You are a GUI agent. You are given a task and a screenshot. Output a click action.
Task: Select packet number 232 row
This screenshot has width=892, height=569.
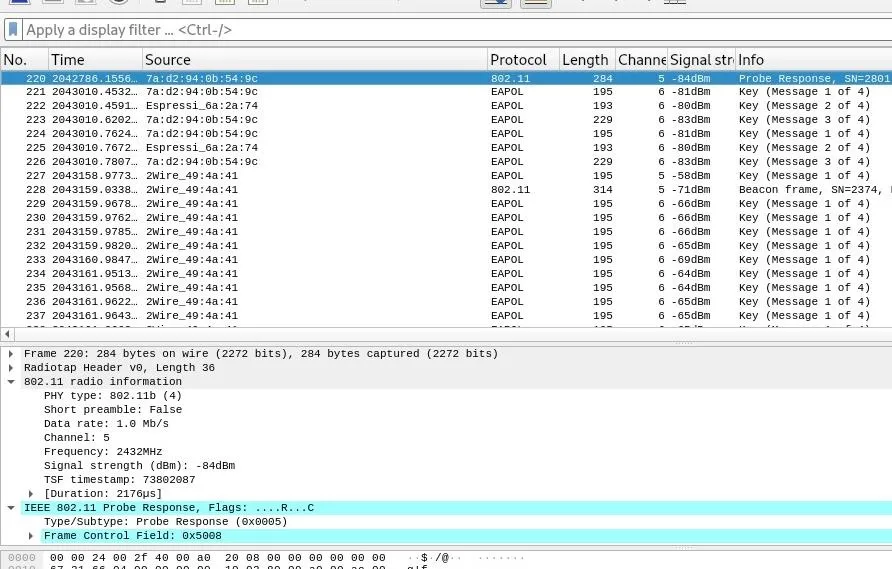(446, 246)
